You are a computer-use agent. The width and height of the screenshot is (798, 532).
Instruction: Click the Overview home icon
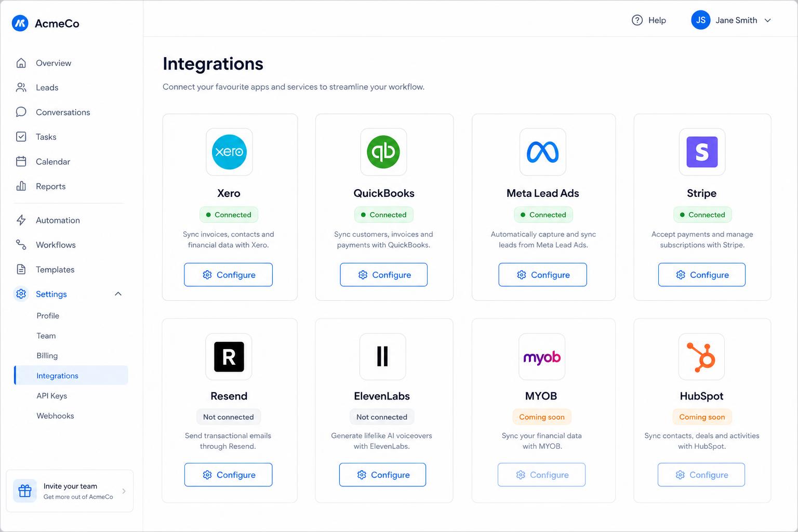pyautogui.click(x=21, y=63)
